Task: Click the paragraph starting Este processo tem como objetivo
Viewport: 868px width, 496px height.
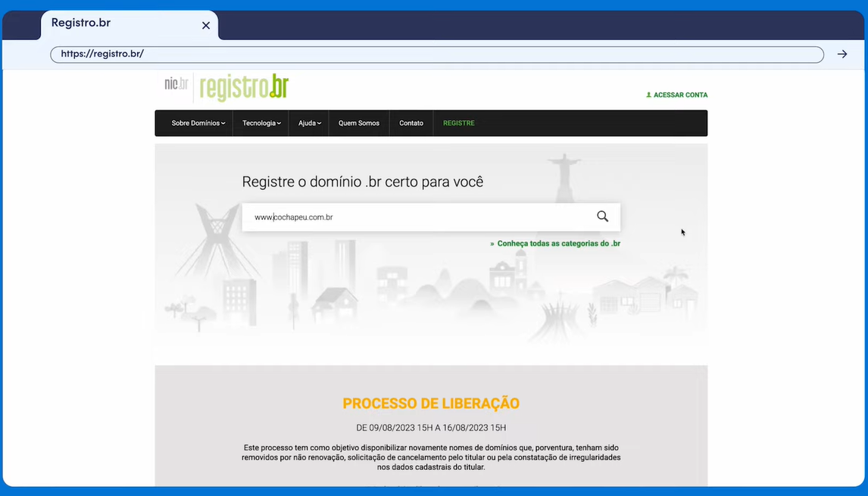Action: point(431,457)
